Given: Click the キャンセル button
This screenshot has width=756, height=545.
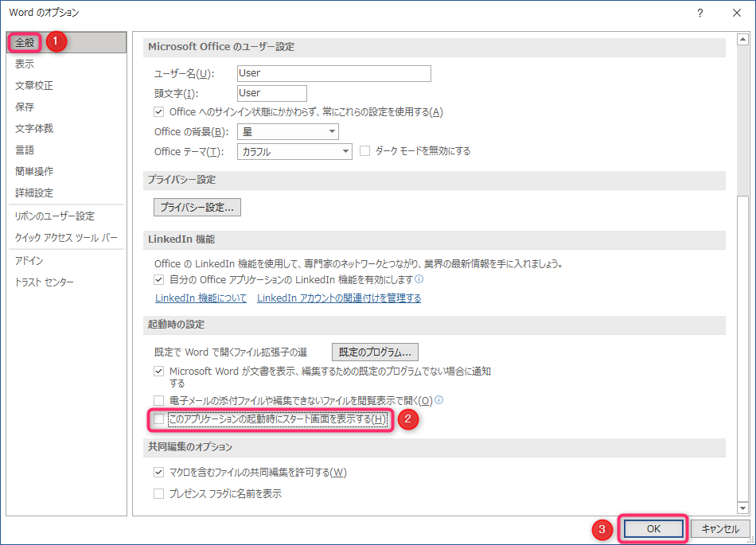Looking at the screenshot, I should (720, 528).
